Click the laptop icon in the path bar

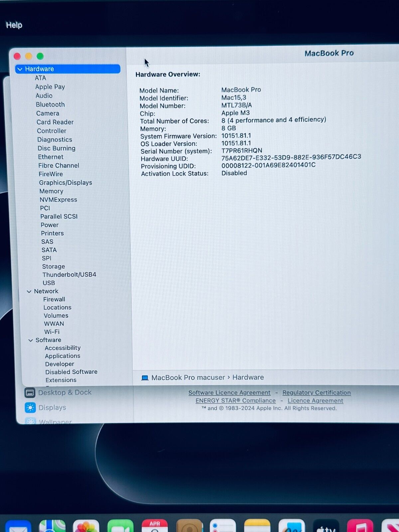pos(145,378)
